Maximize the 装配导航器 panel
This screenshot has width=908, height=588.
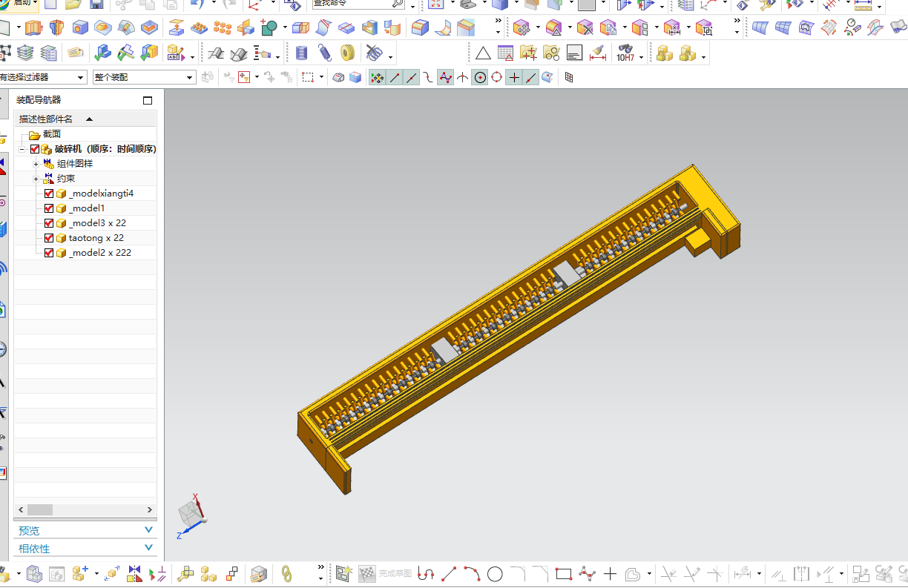point(148,100)
